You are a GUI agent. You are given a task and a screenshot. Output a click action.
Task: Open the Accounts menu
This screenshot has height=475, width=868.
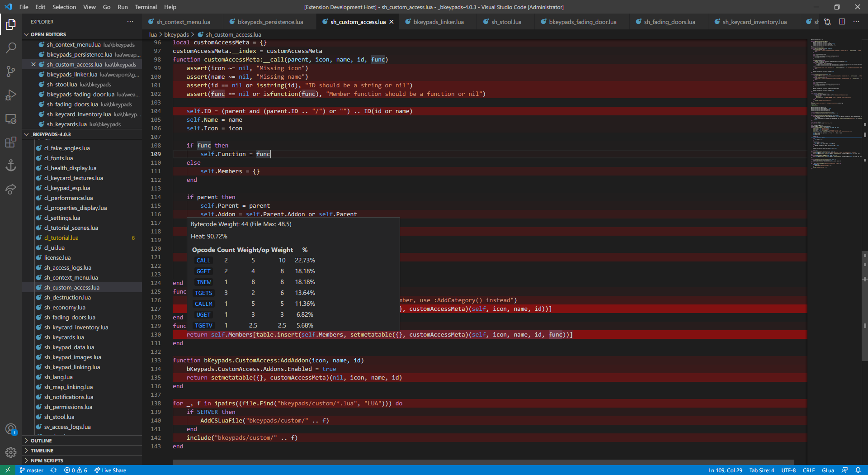point(11,429)
